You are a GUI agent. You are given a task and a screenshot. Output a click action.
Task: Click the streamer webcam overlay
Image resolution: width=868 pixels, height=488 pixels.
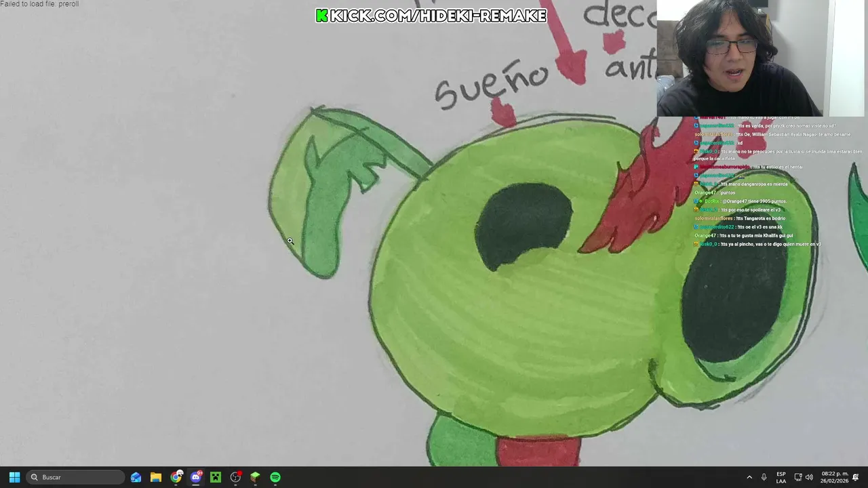(760, 58)
